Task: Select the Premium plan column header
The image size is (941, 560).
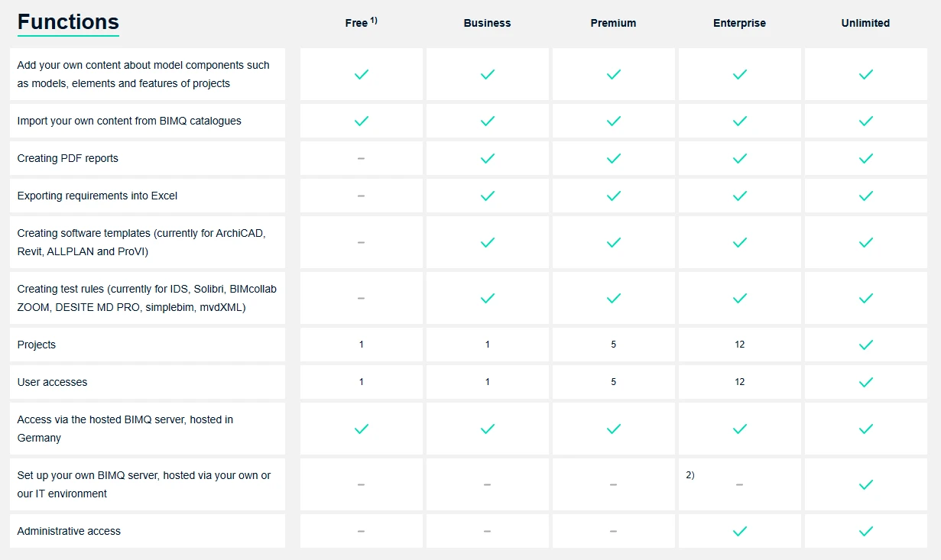Action: 614,23
